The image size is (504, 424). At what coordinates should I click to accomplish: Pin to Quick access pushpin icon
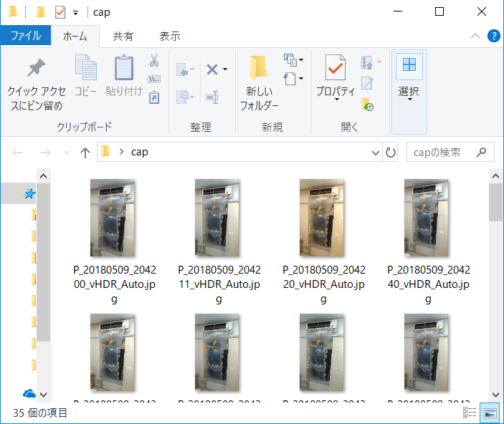coord(36,67)
